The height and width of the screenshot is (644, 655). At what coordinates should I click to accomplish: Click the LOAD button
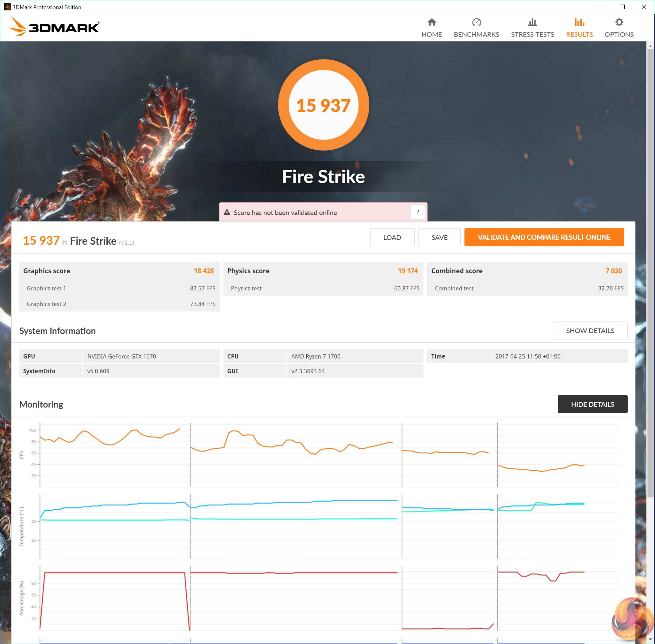click(392, 237)
